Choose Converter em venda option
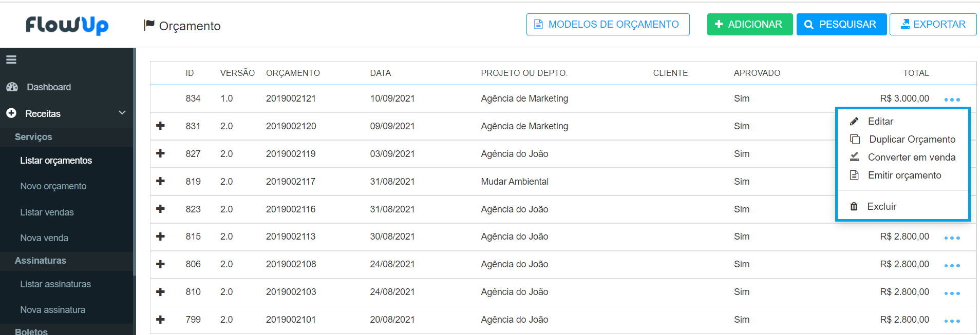 (x=912, y=157)
